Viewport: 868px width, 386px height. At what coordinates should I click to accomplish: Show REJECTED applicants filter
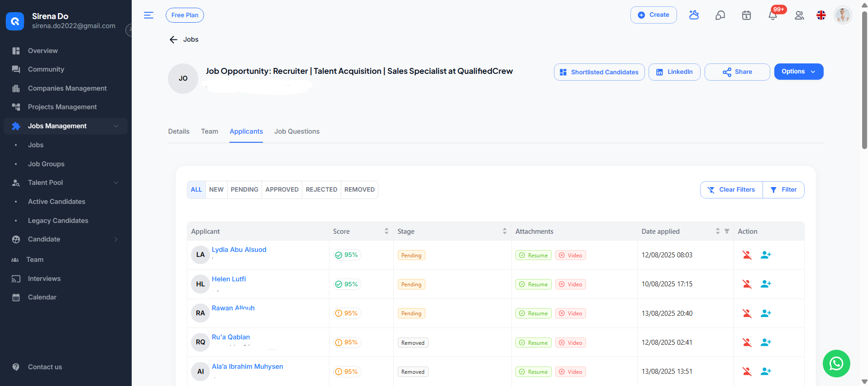(321, 190)
